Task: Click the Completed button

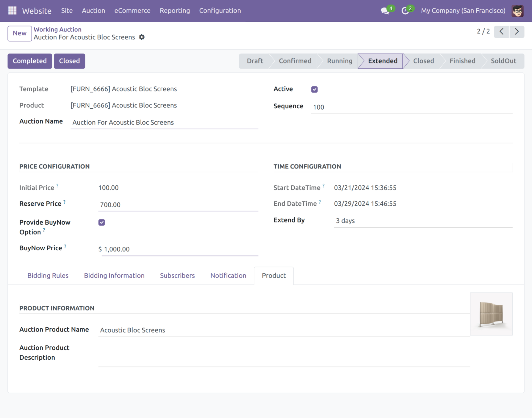Action: (x=30, y=61)
